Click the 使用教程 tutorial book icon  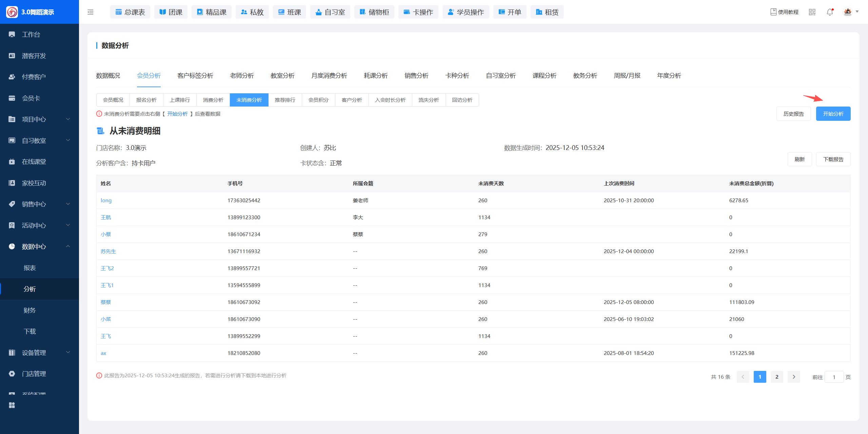pyautogui.click(x=773, y=12)
